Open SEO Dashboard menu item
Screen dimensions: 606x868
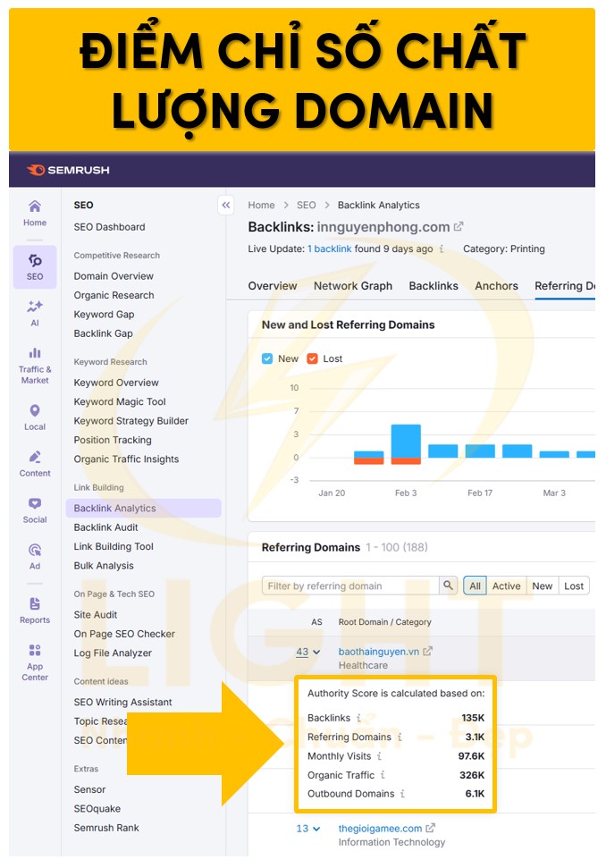[110, 227]
